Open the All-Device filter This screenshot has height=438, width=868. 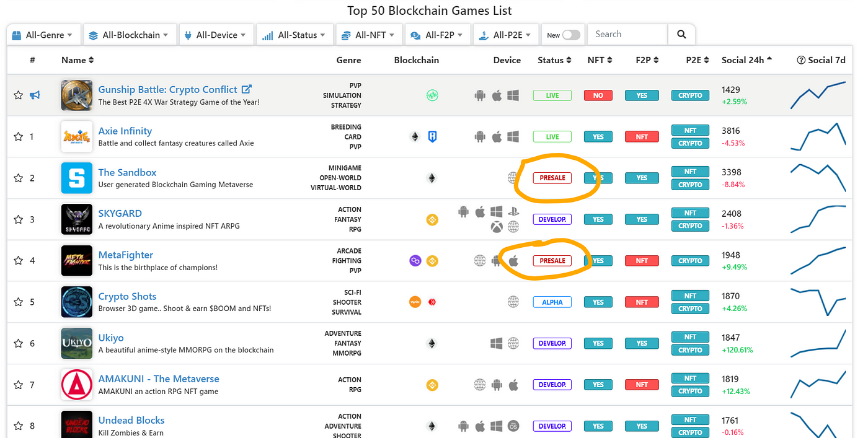coord(215,35)
